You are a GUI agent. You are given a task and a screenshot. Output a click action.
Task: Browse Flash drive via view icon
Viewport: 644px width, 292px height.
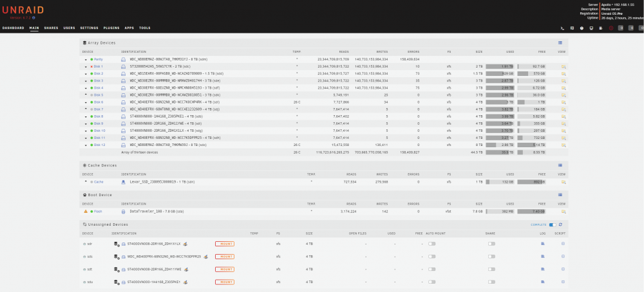(563, 212)
